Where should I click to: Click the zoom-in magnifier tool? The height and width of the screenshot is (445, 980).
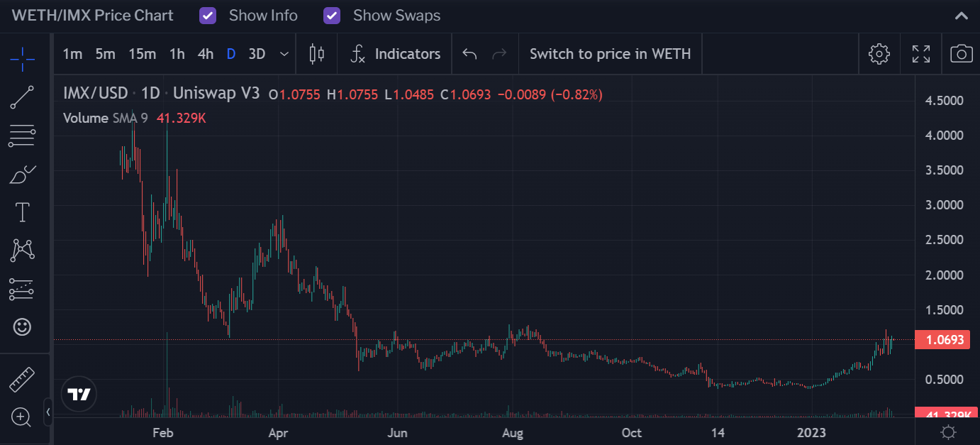point(22,418)
